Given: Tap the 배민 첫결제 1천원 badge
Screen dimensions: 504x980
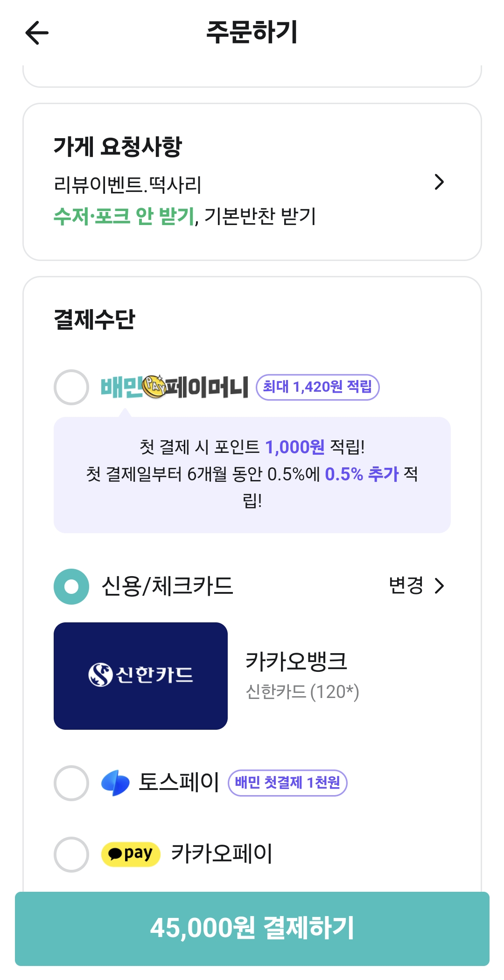Looking at the screenshot, I should (x=287, y=783).
